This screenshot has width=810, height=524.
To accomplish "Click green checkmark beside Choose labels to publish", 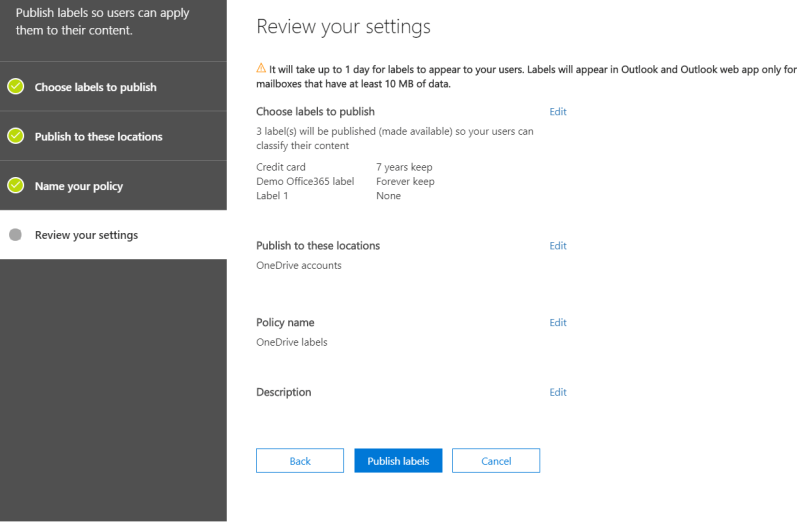I will [x=15, y=87].
